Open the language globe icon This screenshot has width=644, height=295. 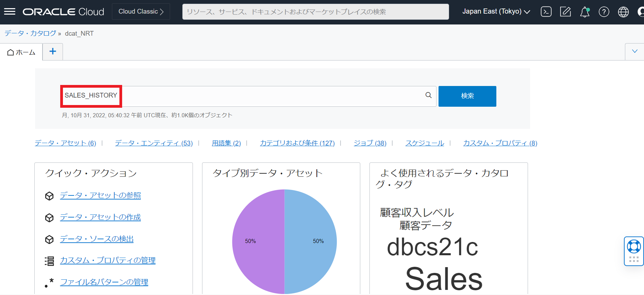tap(623, 12)
